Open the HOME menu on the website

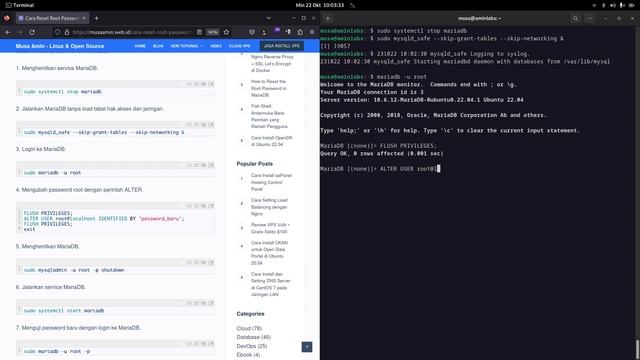click(140, 46)
